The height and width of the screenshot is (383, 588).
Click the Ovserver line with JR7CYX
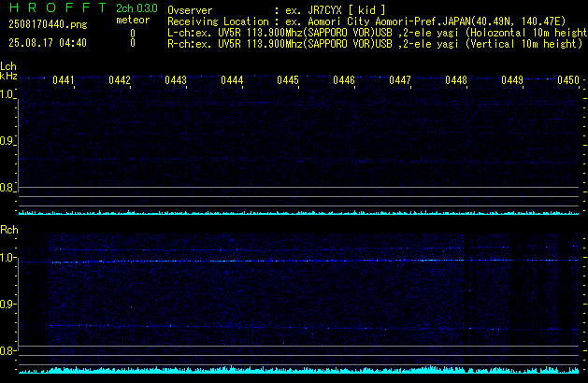[x=277, y=10]
